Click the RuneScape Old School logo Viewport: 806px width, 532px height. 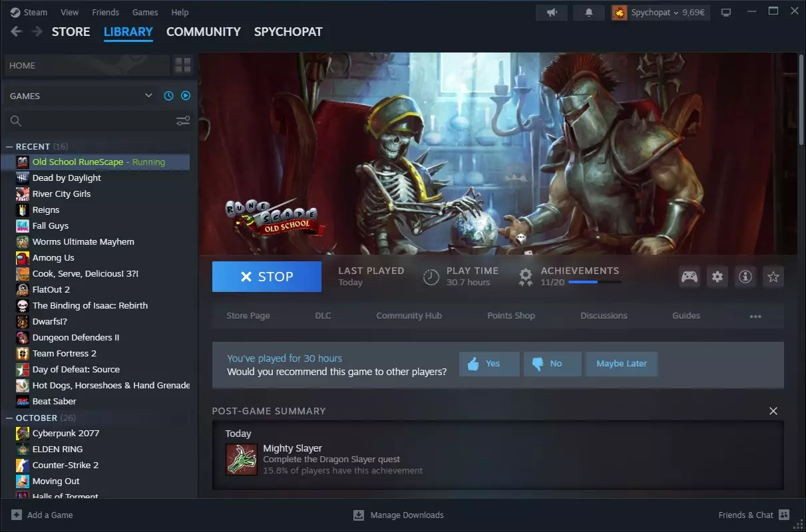point(276,218)
